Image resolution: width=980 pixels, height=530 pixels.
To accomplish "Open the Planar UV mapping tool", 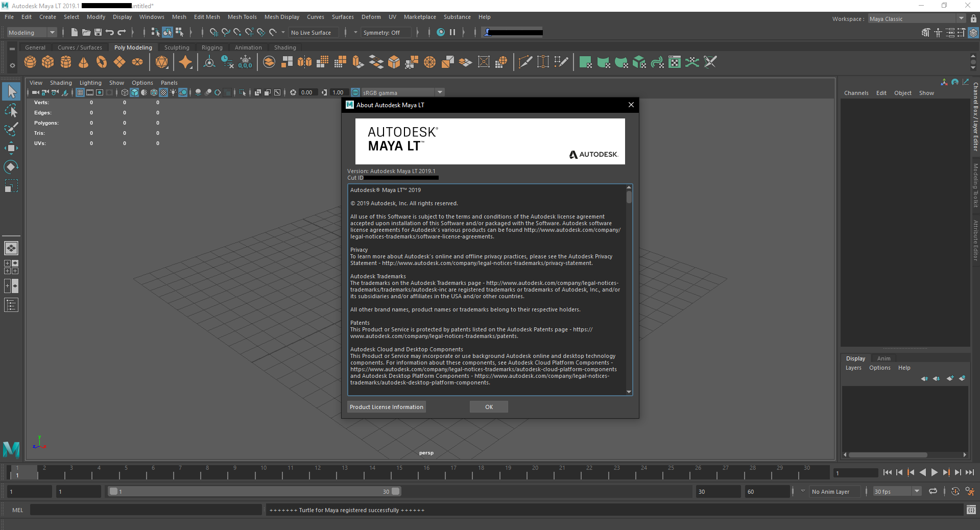I will point(586,62).
